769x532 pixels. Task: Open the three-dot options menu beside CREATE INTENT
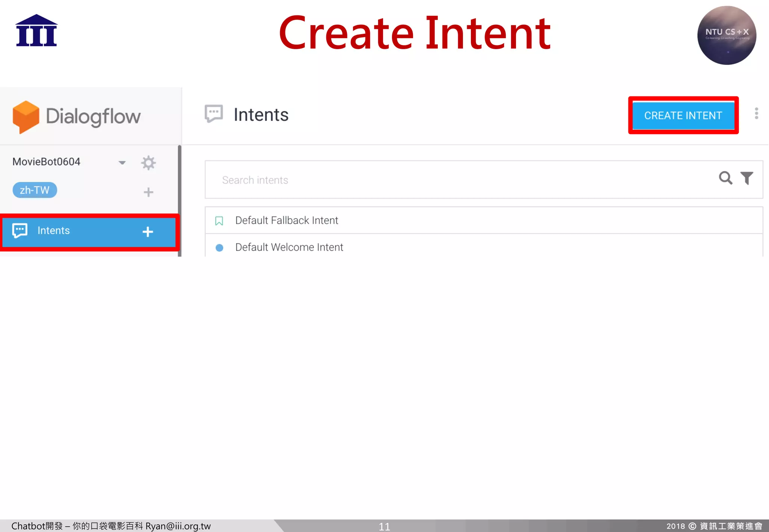click(x=756, y=113)
